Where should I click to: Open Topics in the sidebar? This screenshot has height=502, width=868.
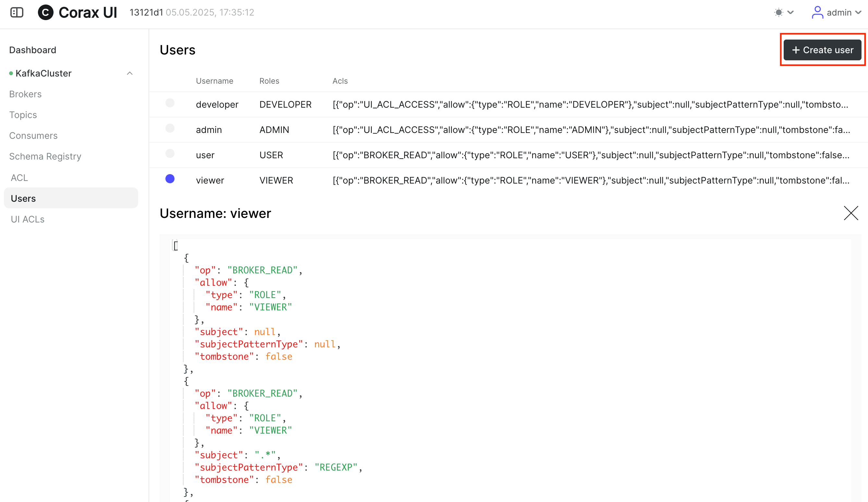coord(23,115)
